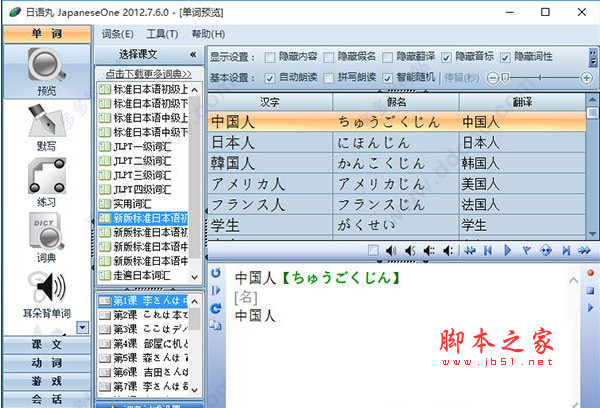Click the blue play triangle in playback bar
Screen dimensions: 600x408
[507, 250]
